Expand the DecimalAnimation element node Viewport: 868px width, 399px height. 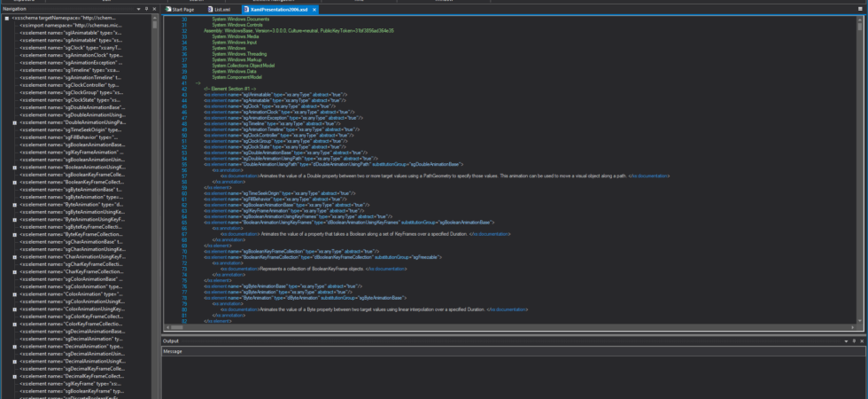point(14,347)
